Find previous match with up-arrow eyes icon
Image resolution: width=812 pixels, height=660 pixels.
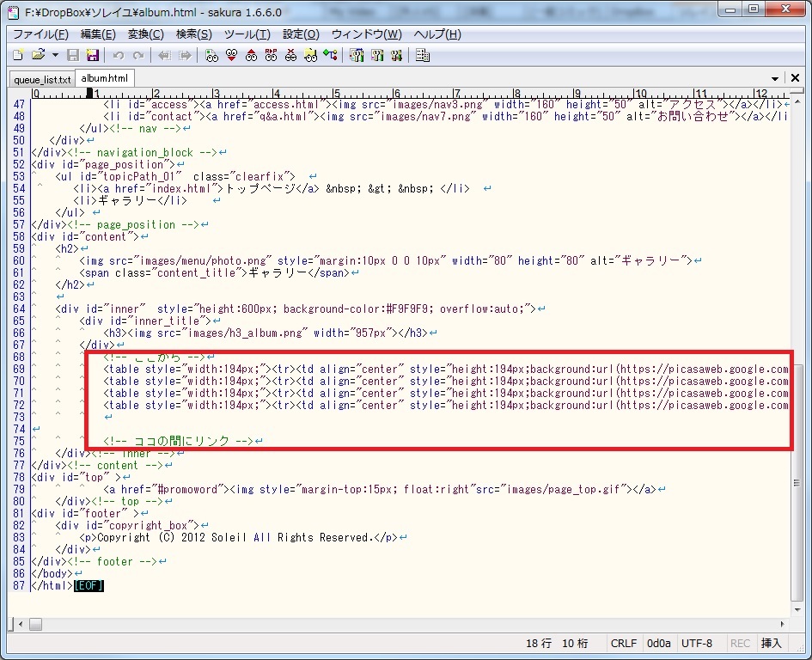tap(251, 55)
